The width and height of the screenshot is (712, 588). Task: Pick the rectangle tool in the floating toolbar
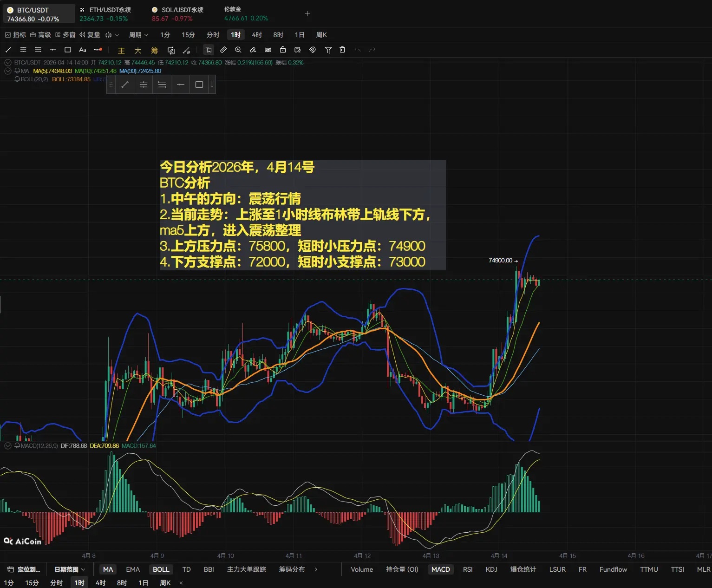(x=199, y=85)
